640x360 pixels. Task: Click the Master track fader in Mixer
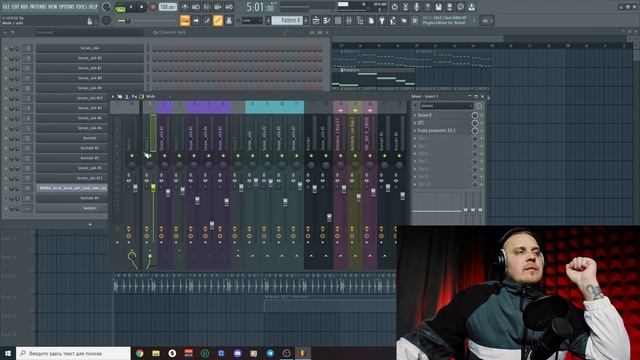[x=135, y=188]
